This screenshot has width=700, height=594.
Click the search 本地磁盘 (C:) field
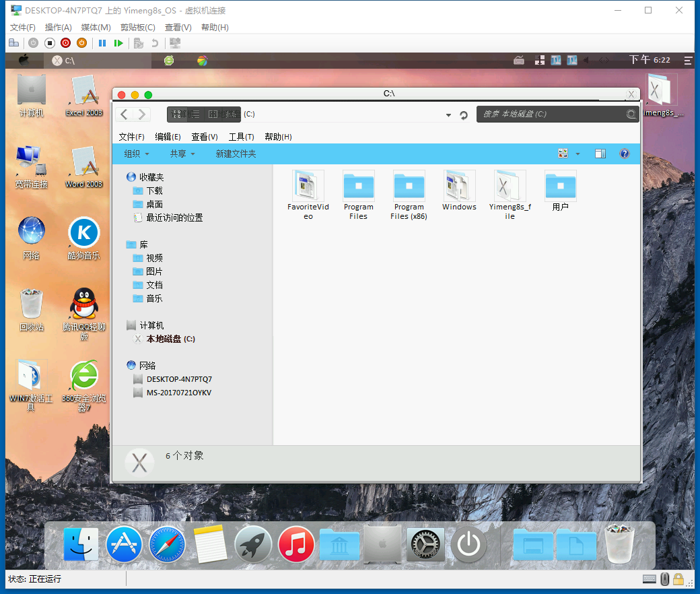tap(551, 114)
